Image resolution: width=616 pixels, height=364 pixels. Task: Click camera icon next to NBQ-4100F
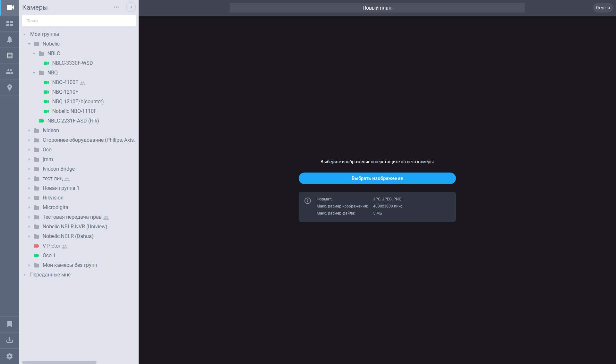[46, 82]
